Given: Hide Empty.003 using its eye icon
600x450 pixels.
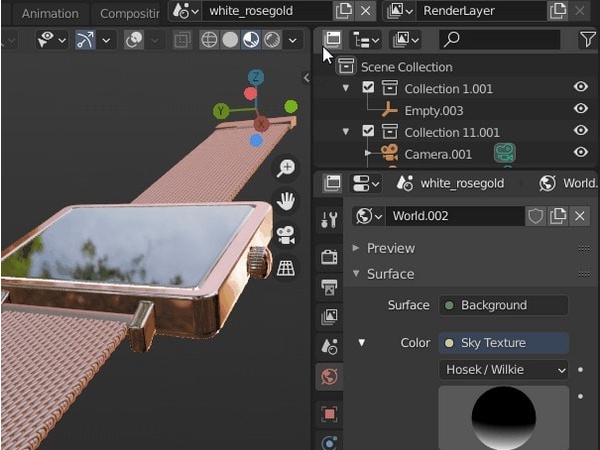Looking at the screenshot, I should 580,110.
